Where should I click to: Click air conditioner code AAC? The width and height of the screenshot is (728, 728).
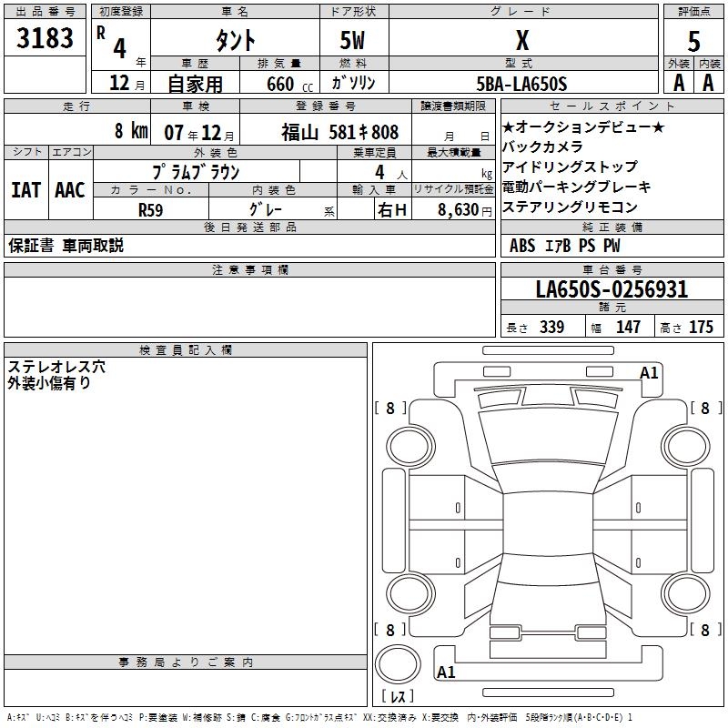coord(70,190)
